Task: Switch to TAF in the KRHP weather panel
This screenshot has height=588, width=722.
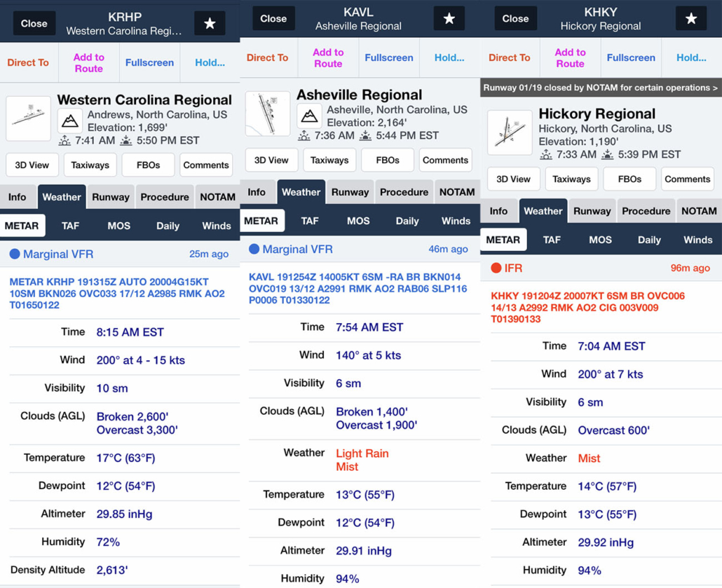Action: click(x=70, y=226)
